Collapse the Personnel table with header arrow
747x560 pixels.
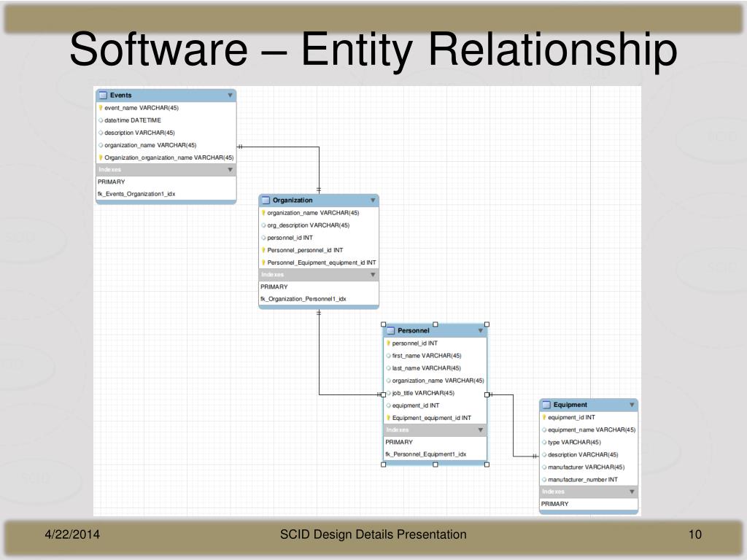(480, 330)
